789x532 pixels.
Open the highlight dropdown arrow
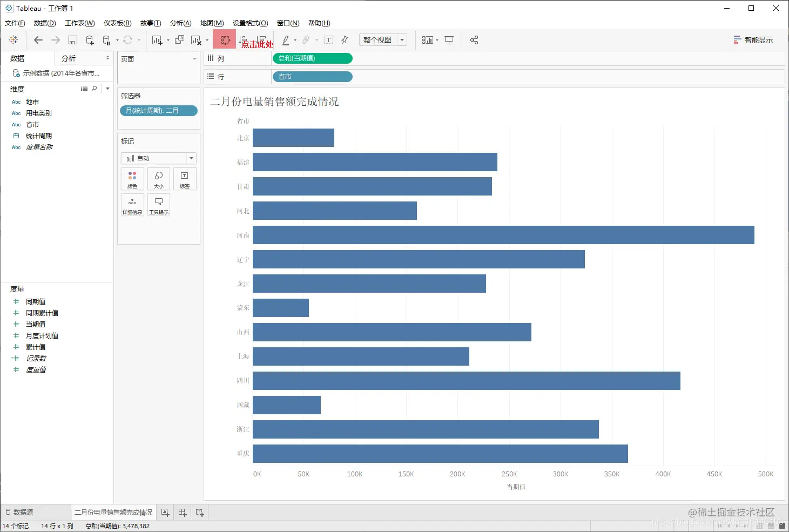pos(295,40)
